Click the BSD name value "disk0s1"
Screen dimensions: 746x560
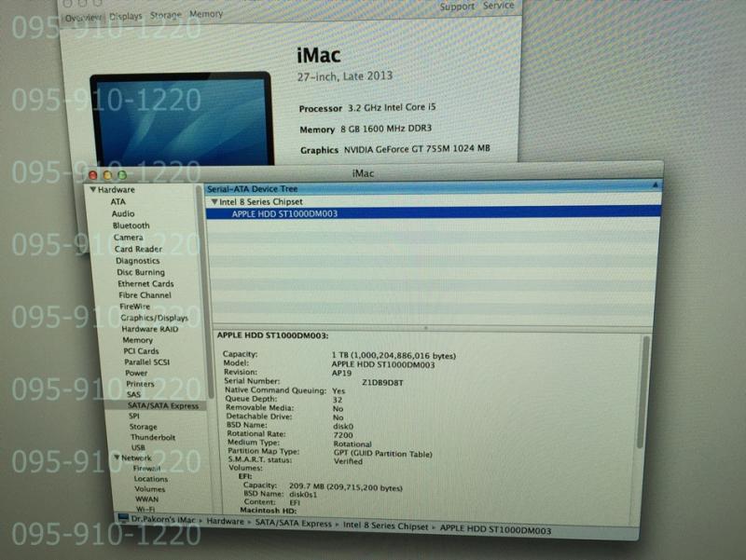tap(303, 495)
